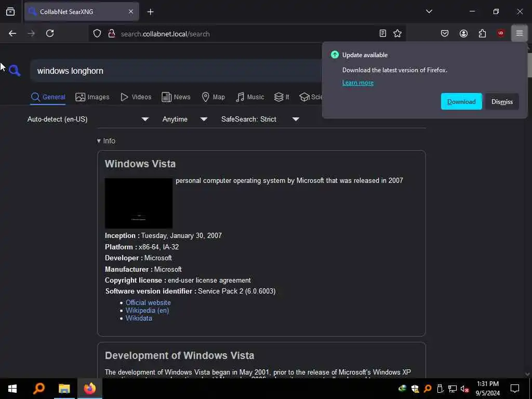
Task: Click the Learn more update link
Action: pyautogui.click(x=358, y=83)
